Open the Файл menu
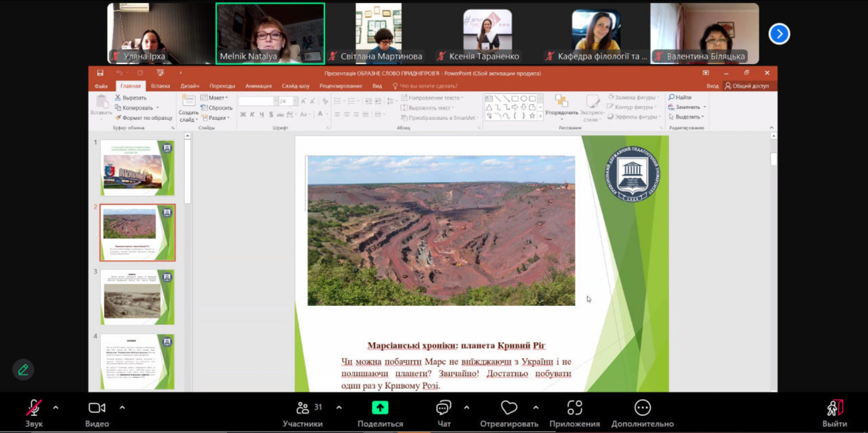 (x=101, y=86)
